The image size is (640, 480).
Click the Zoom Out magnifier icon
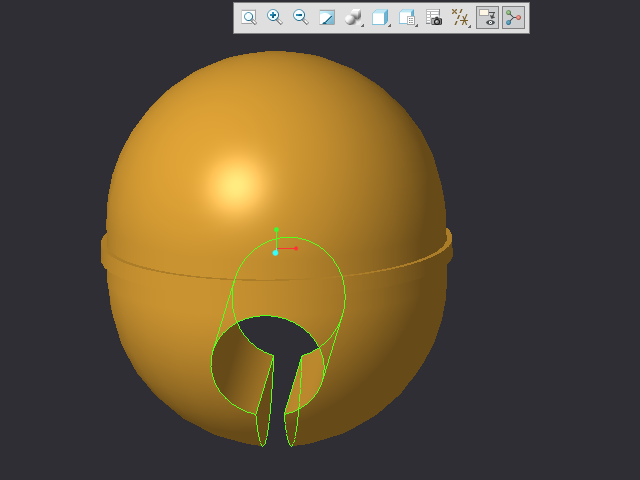coord(301,18)
